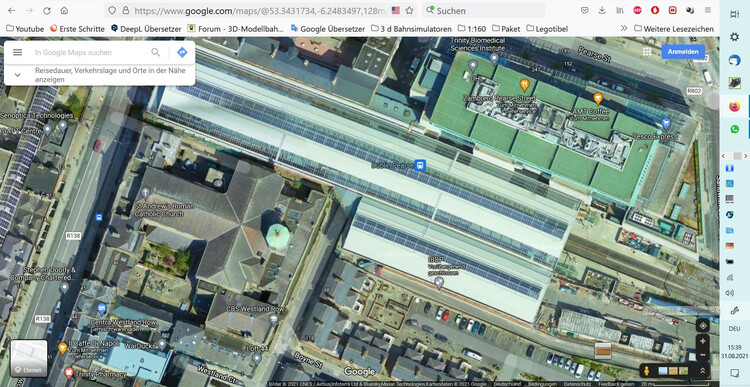Expand travel time and nearby places panel
This screenshot has height=387, width=750.
(x=17, y=75)
